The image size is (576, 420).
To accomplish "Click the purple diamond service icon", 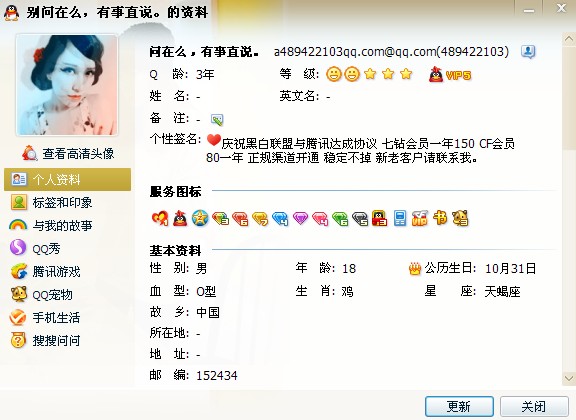I will point(300,219).
